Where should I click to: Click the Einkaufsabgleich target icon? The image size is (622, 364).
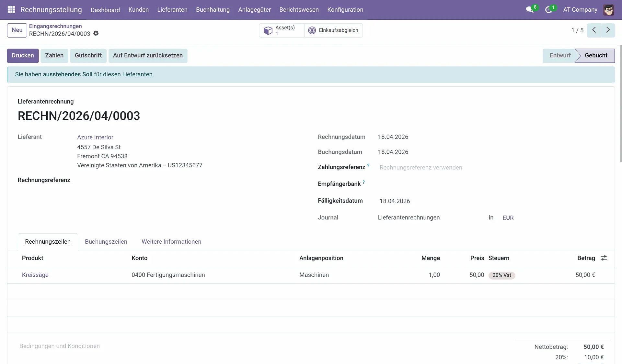312,30
